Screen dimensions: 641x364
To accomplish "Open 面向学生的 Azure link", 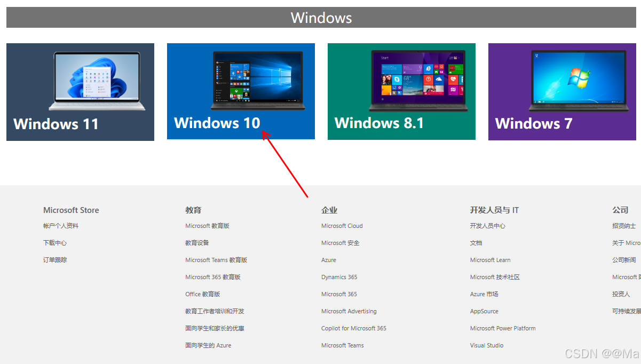I will point(208,345).
